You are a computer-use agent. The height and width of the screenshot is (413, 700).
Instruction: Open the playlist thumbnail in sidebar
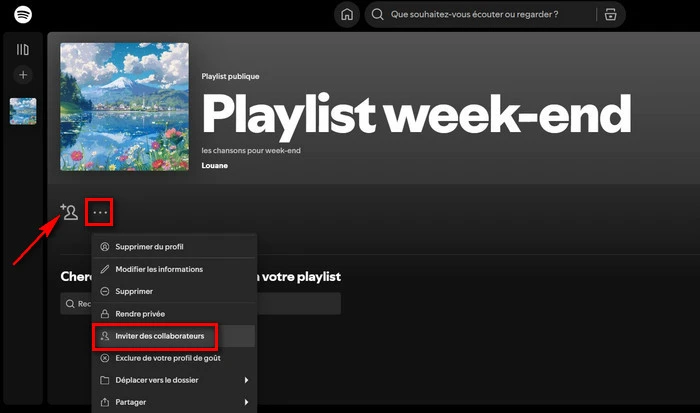(23, 111)
